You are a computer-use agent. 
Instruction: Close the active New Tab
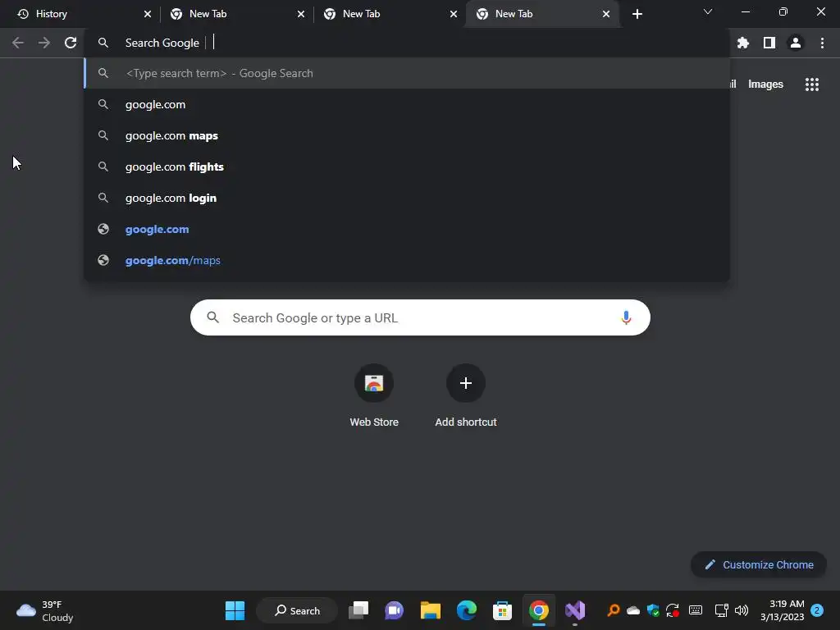tap(606, 15)
